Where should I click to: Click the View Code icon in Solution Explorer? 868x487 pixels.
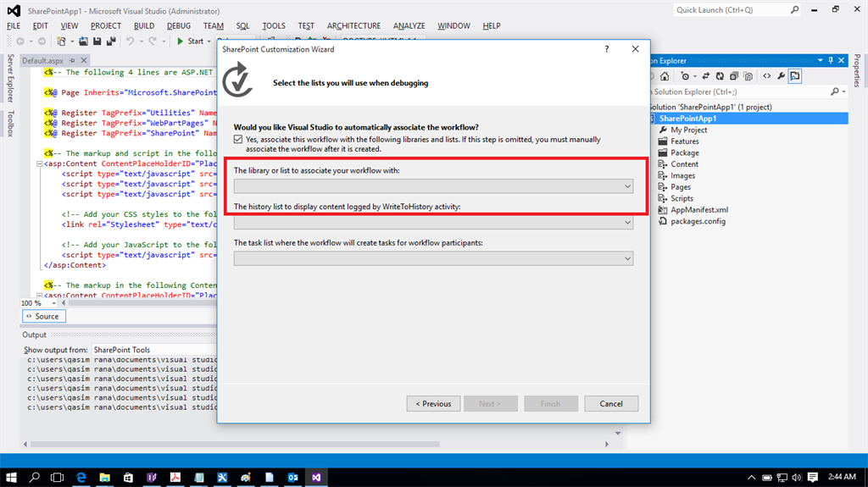coord(766,76)
